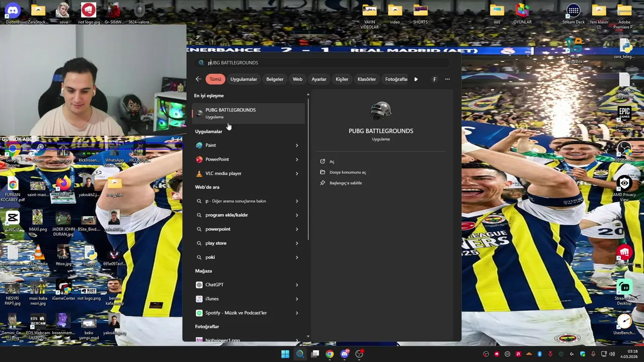Screen dimensions: 644x362
Task: Click the search text input field
Action: pyautogui.click(x=322, y=63)
